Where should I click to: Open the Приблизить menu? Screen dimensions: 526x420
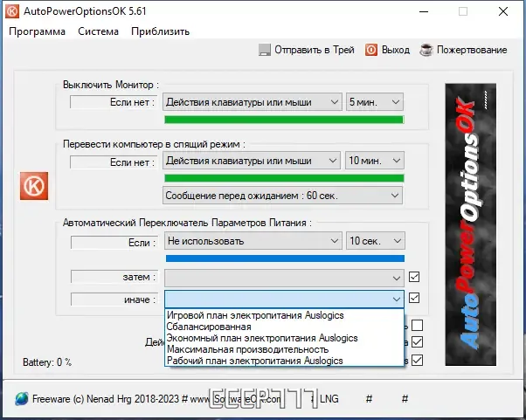tap(161, 31)
